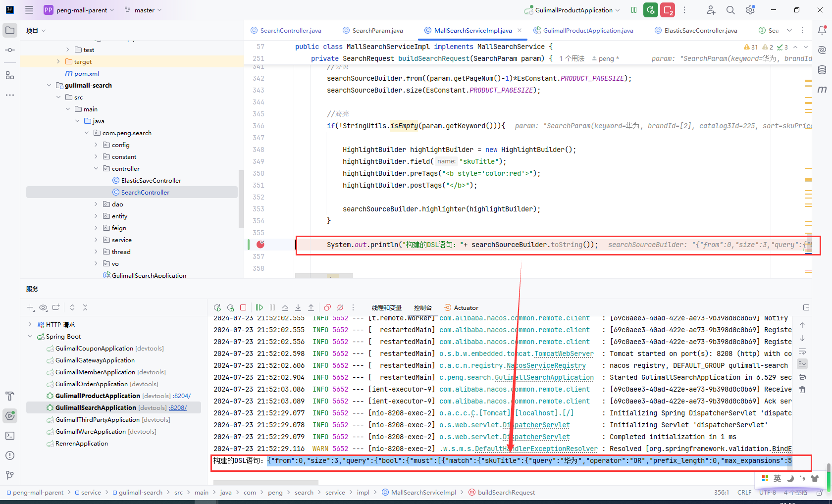
Task: Open the Structure tool window icon
Action: 10,75
